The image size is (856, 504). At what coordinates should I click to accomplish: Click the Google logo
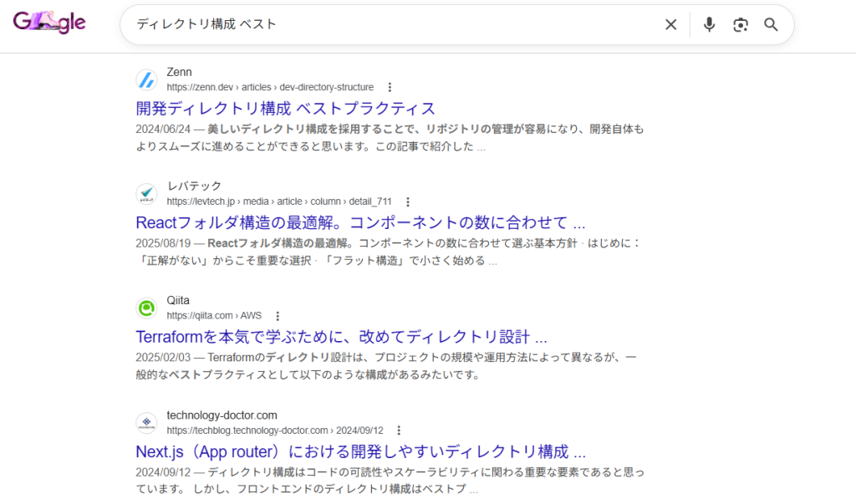(x=48, y=23)
